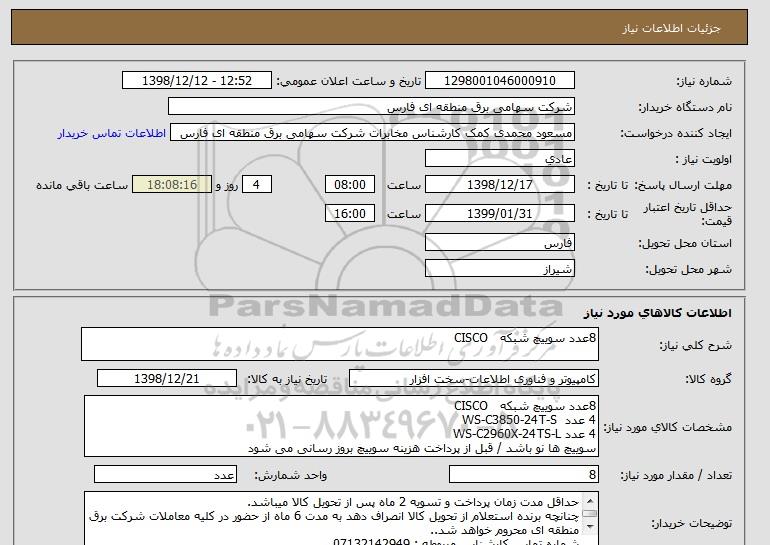Click the label تاریخ نیاز به کالا
The height and width of the screenshot is (545, 770).
(x=286, y=379)
